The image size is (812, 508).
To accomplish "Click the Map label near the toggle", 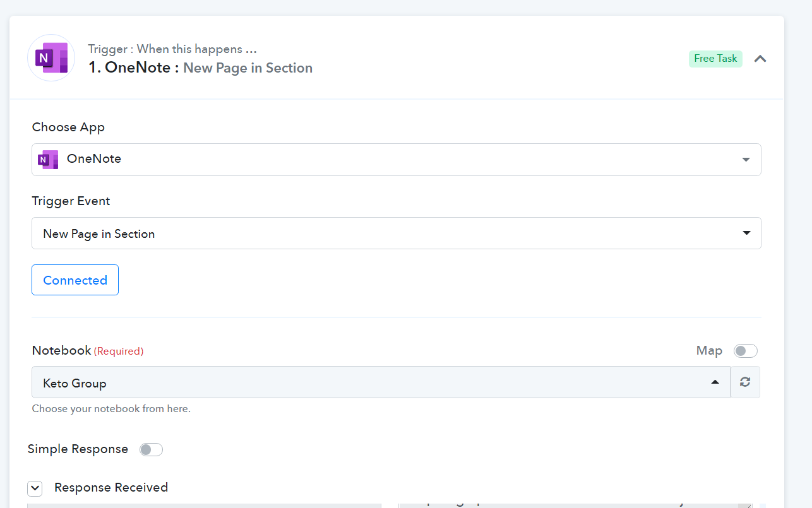I will 709,351.
